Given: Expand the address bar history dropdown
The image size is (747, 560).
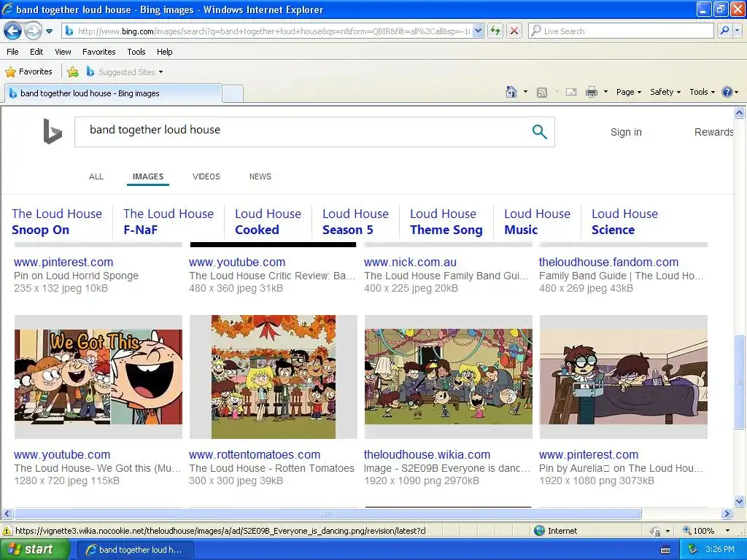Looking at the screenshot, I should click(x=479, y=31).
